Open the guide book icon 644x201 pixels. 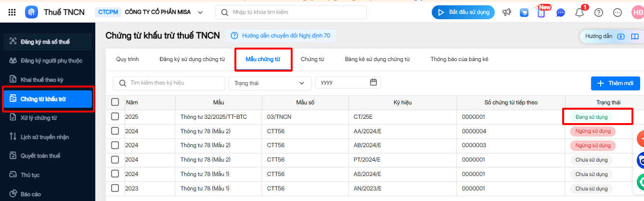[634, 36]
